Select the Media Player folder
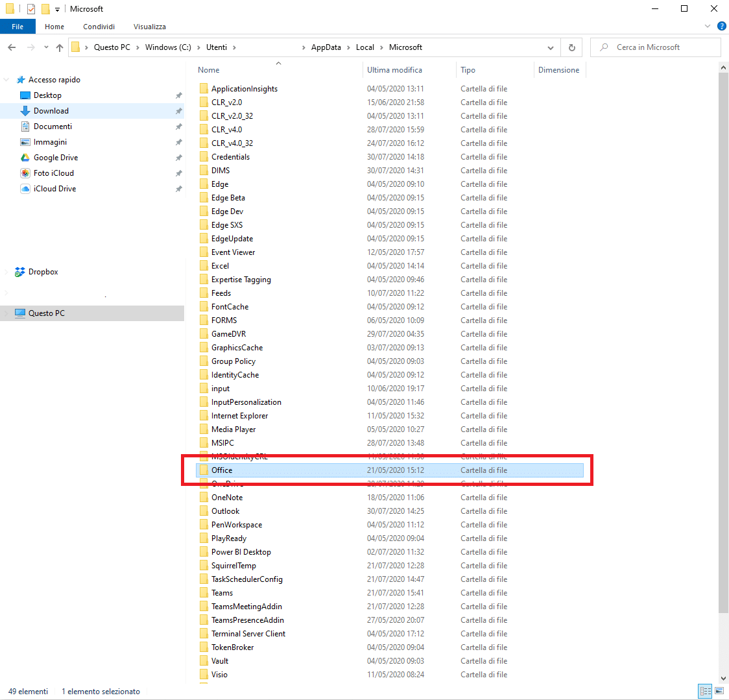This screenshot has width=729, height=700. click(233, 429)
